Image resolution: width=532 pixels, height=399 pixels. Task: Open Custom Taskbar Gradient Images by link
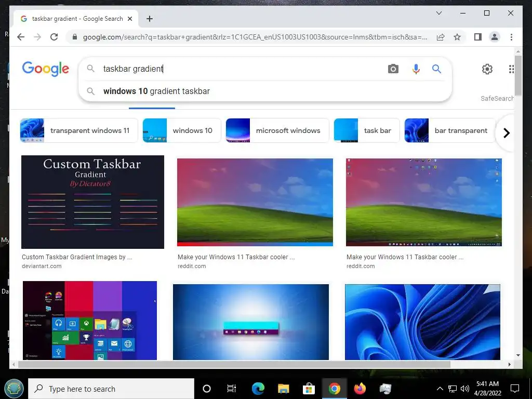77,257
